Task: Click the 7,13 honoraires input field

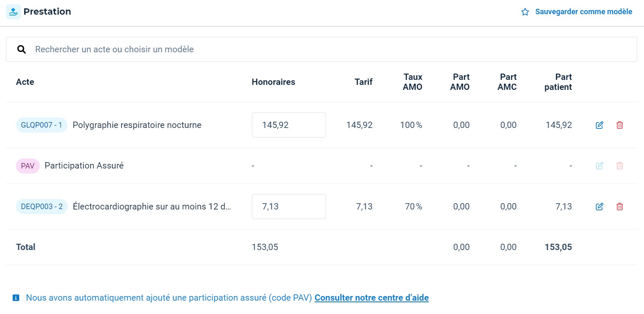Action: coord(289,207)
